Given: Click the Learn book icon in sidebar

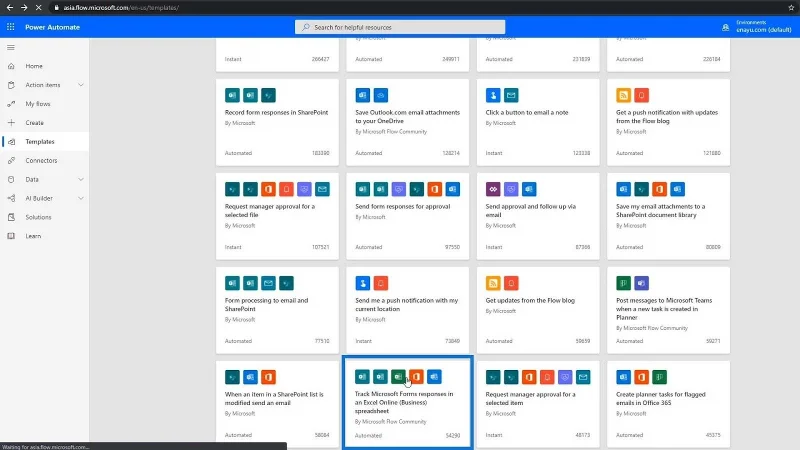Looking at the screenshot, I should 11,236.
